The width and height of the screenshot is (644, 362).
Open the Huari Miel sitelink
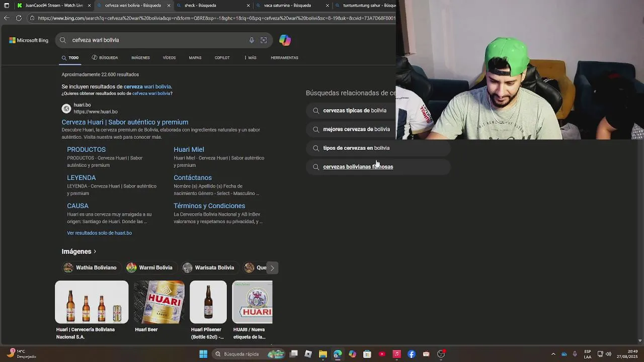(x=189, y=149)
